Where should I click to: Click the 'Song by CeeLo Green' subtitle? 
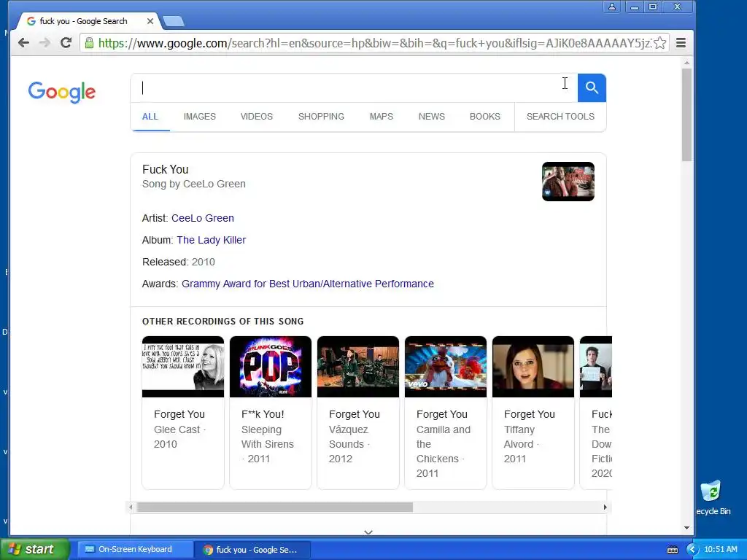click(194, 184)
